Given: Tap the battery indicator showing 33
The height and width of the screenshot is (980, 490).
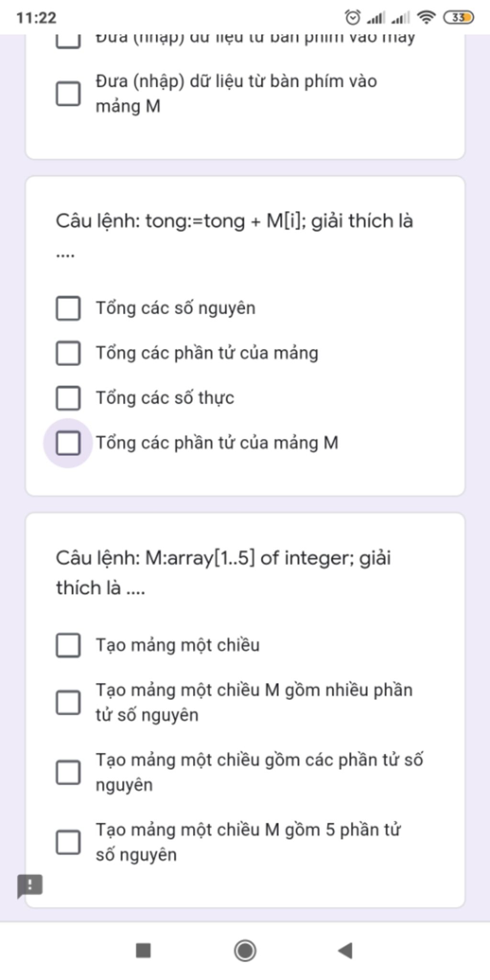Looking at the screenshot, I should pyautogui.click(x=458, y=18).
